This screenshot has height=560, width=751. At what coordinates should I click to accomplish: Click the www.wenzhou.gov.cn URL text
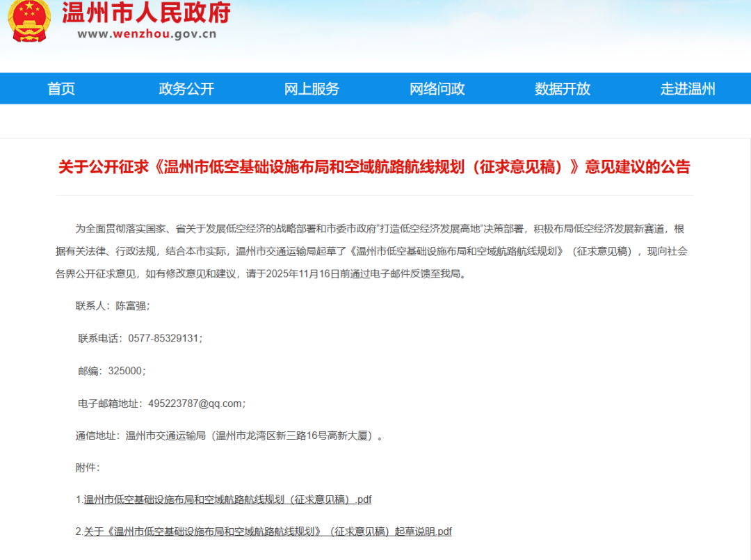coord(147,33)
